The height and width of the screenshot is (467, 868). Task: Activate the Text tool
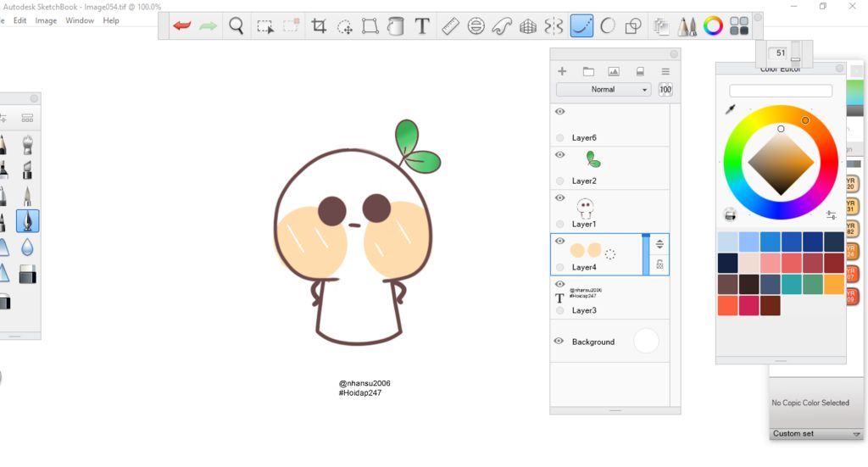pyautogui.click(x=422, y=26)
